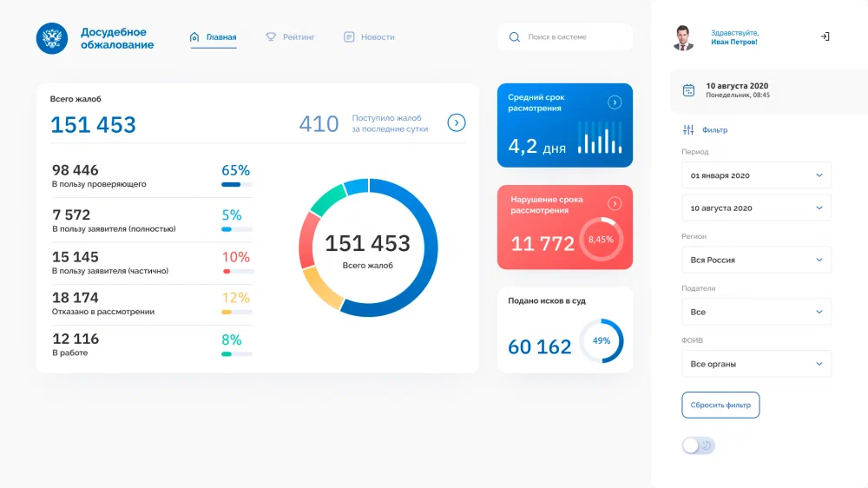Open details arrow for complaints in last day
Viewport: 868px width, 488px height.
(457, 123)
